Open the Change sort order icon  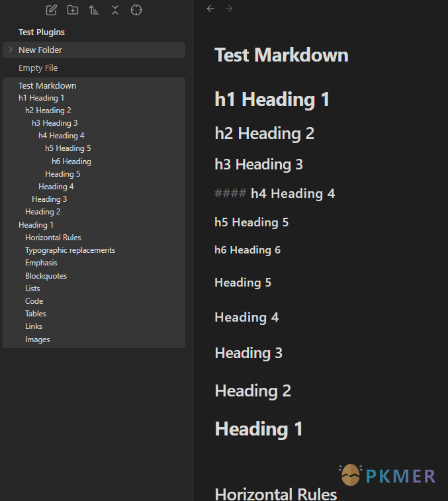tap(93, 10)
